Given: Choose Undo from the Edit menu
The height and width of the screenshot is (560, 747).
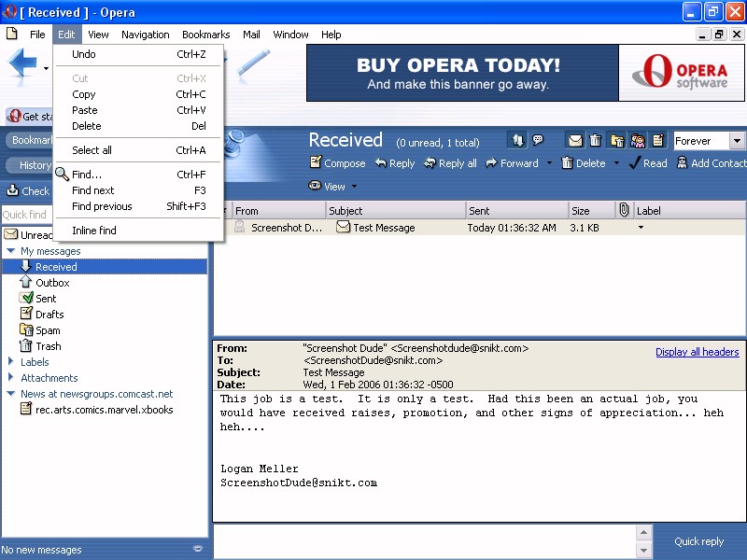Looking at the screenshot, I should 138,54.
